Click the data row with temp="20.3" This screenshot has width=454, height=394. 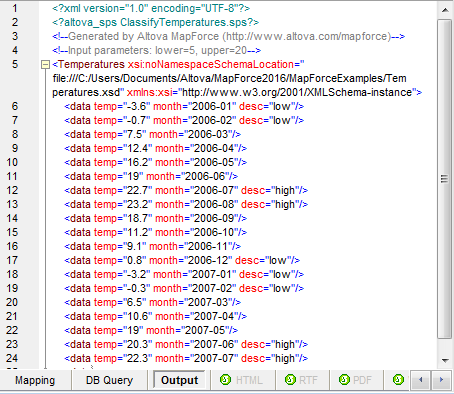click(186, 344)
